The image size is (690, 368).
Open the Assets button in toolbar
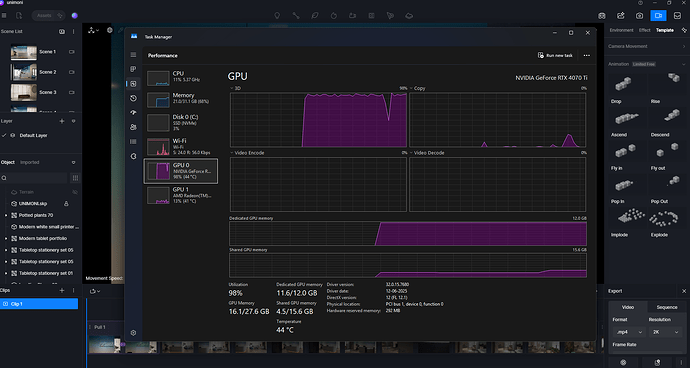[x=48, y=15]
